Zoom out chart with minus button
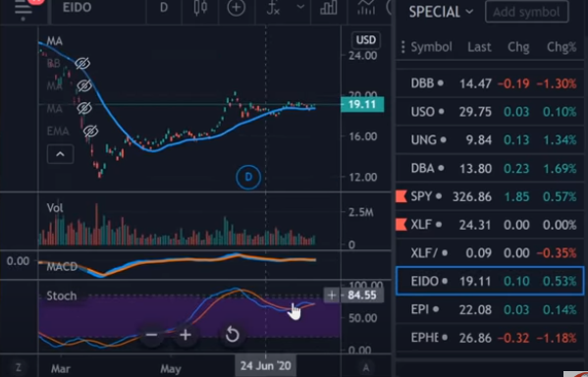The image size is (588, 377). 151,335
